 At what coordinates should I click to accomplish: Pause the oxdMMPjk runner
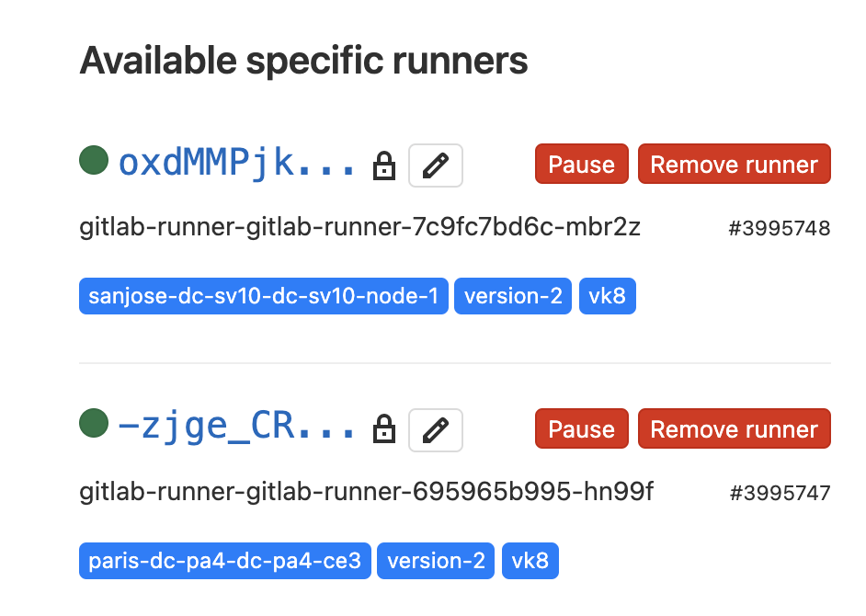coord(581,164)
